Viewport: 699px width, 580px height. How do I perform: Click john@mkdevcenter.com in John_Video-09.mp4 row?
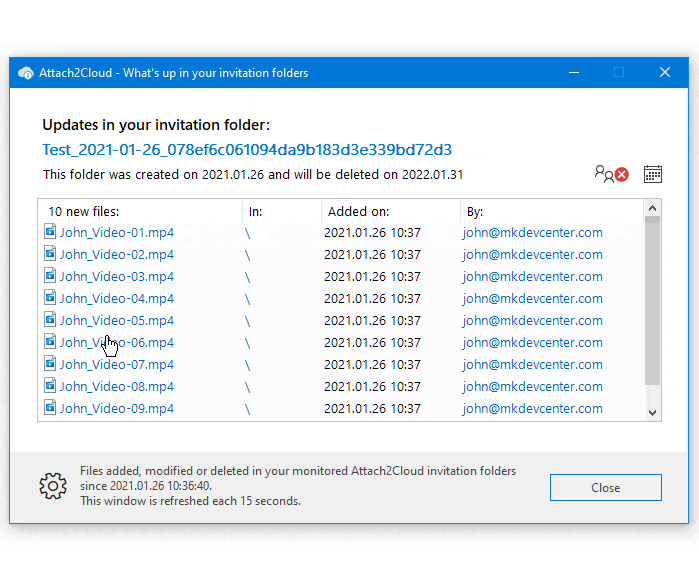(x=532, y=408)
